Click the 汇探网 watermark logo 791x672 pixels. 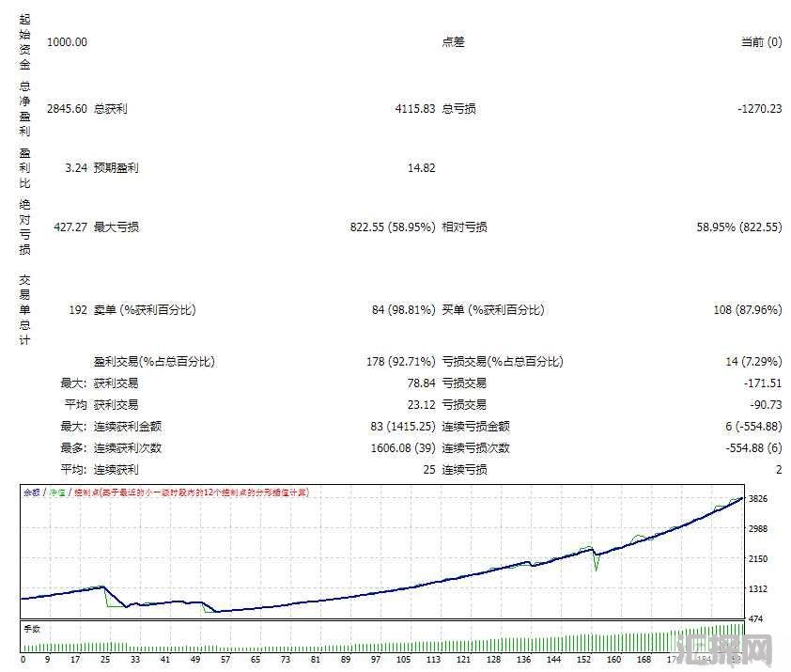(725, 648)
